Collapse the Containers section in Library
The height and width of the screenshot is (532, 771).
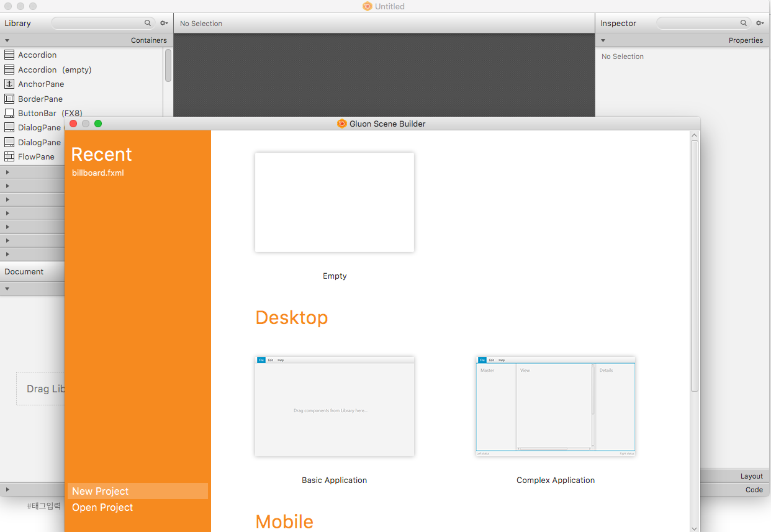tap(7, 40)
